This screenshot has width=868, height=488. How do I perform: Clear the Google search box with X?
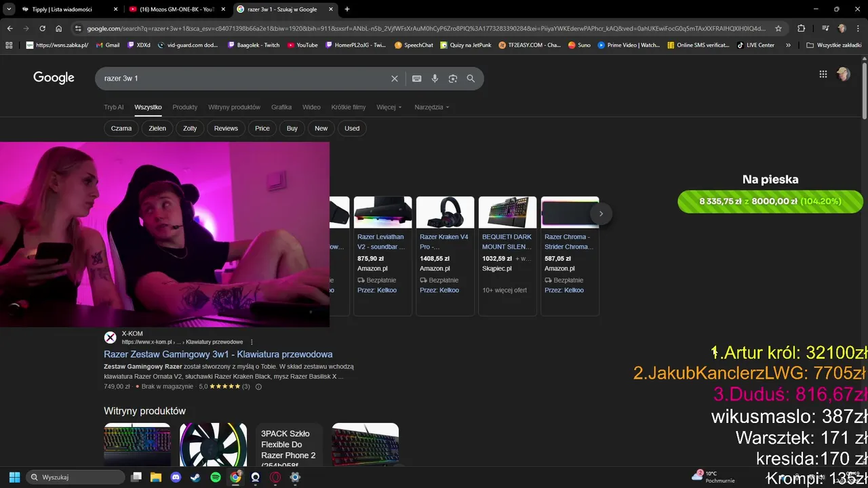[x=395, y=79]
